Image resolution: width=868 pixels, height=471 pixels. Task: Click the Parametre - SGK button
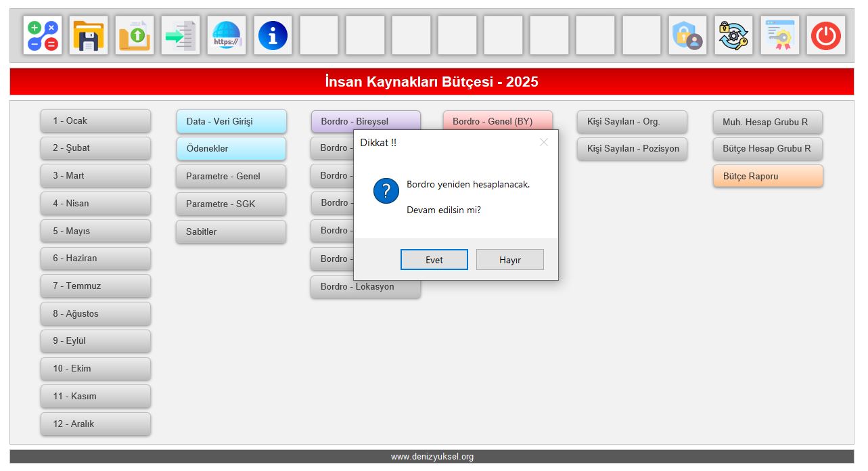click(x=231, y=204)
